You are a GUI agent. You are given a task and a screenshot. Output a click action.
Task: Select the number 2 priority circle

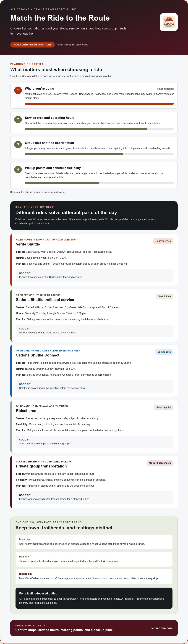18,119
